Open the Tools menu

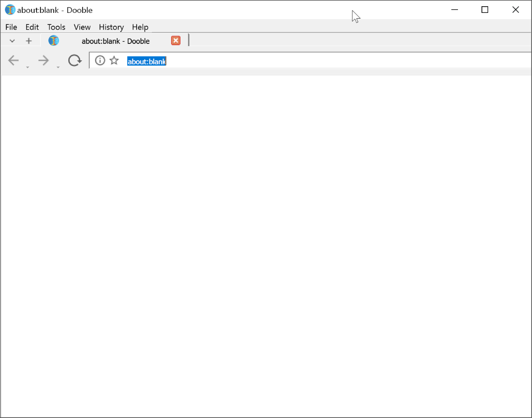[x=56, y=27]
